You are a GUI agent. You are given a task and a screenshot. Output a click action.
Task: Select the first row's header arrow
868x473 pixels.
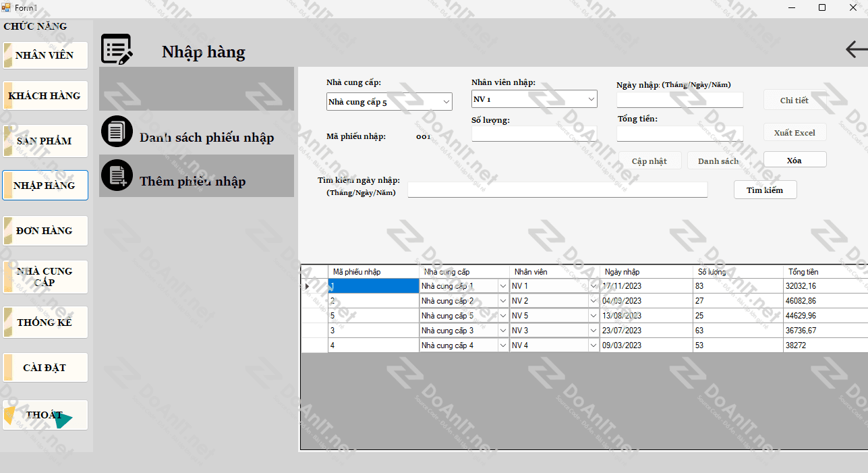308,286
